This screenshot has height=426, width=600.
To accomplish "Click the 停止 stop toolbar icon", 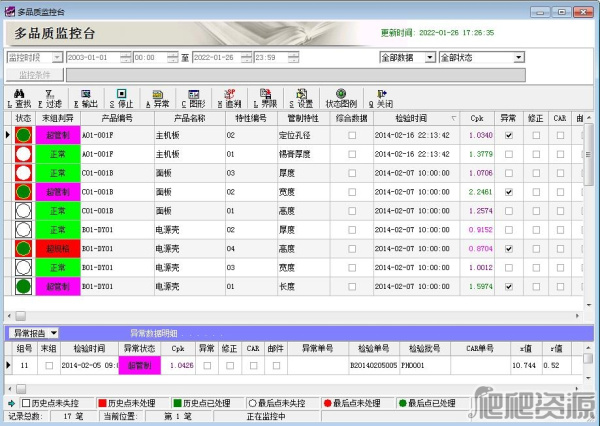I will pyautogui.click(x=122, y=94).
